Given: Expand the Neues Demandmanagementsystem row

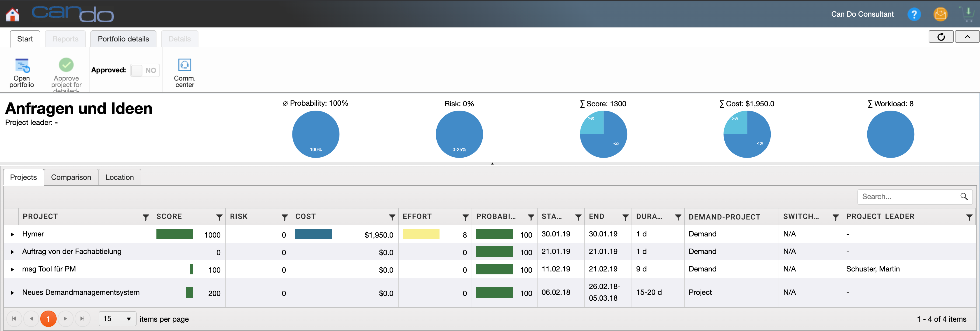Looking at the screenshot, I should tap(12, 293).
